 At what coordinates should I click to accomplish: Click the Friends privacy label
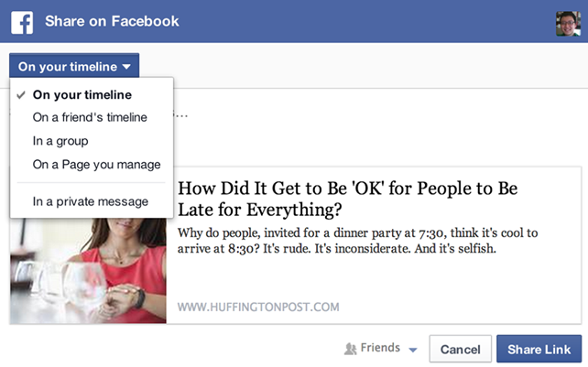pyautogui.click(x=380, y=348)
